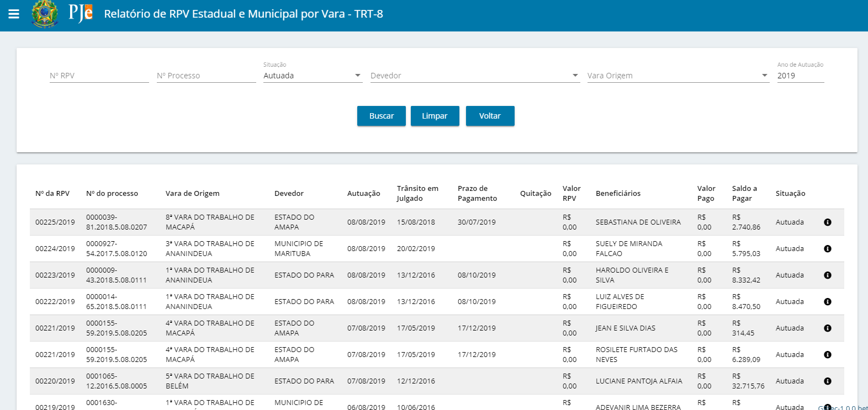Click beneficiary SEBASTIANA DE OLIVEIRA
Image resolution: width=868 pixels, height=410 pixels.
click(x=638, y=222)
